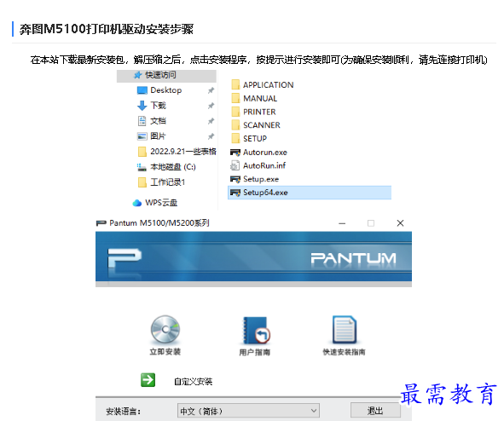Click the pin icon beside Desktop
This screenshot has width=504, height=421.
coord(211,90)
